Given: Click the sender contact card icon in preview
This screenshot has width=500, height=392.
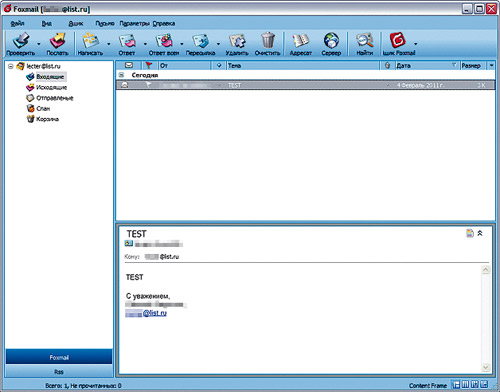Looking at the screenshot, I should point(129,243).
